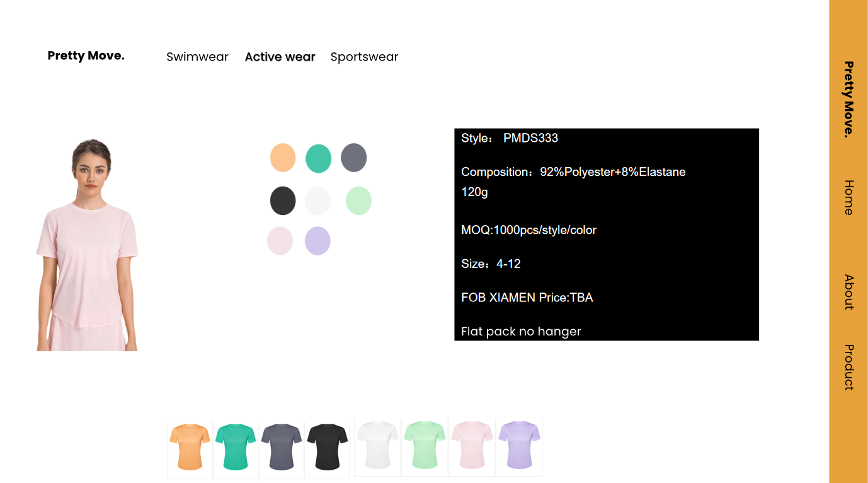The image size is (868, 483).
Task: Choose the light pink color swatch
Action: [280, 241]
